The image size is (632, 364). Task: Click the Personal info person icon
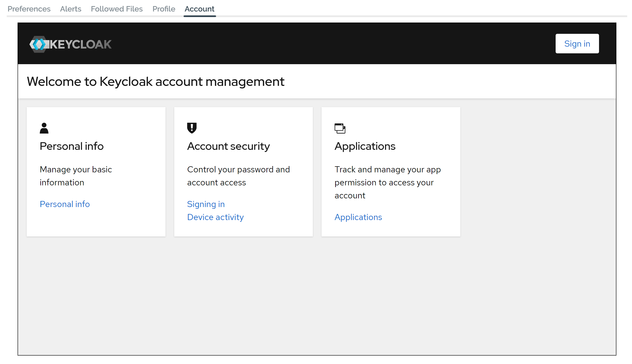(44, 128)
